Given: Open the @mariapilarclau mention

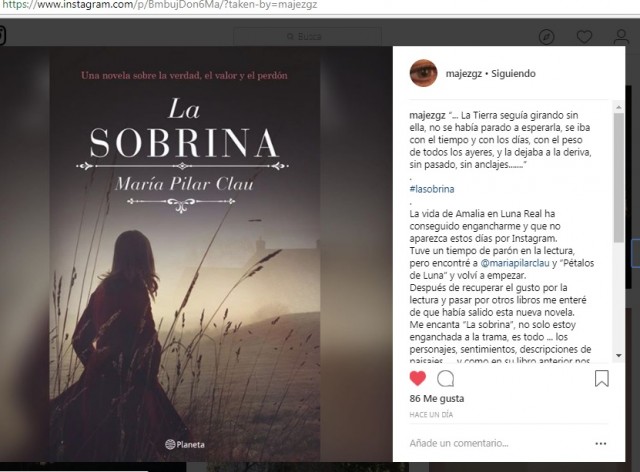Looking at the screenshot, I should [x=515, y=263].
